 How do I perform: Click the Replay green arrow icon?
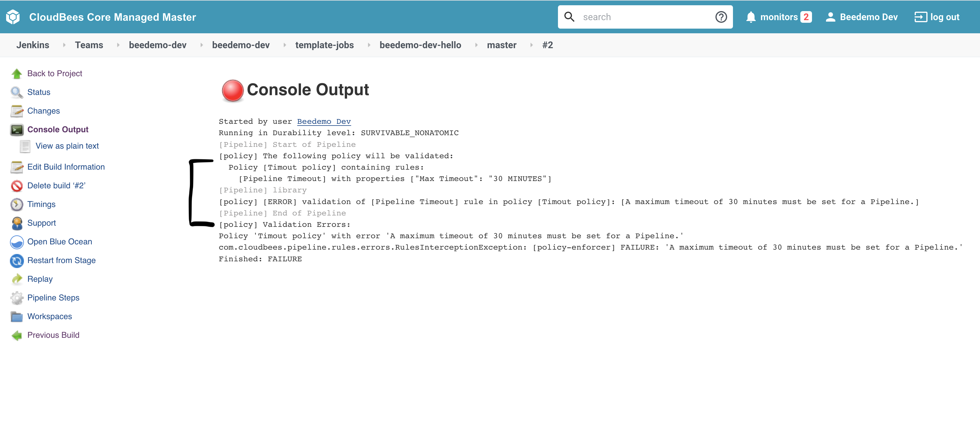pos(17,279)
